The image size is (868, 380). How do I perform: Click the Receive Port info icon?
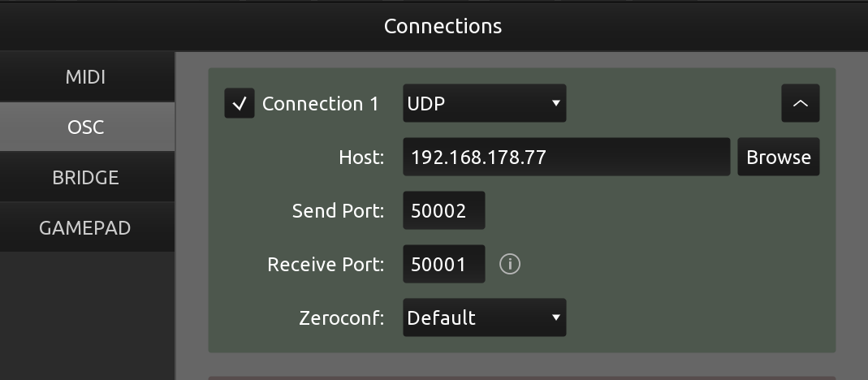coord(510,264)
